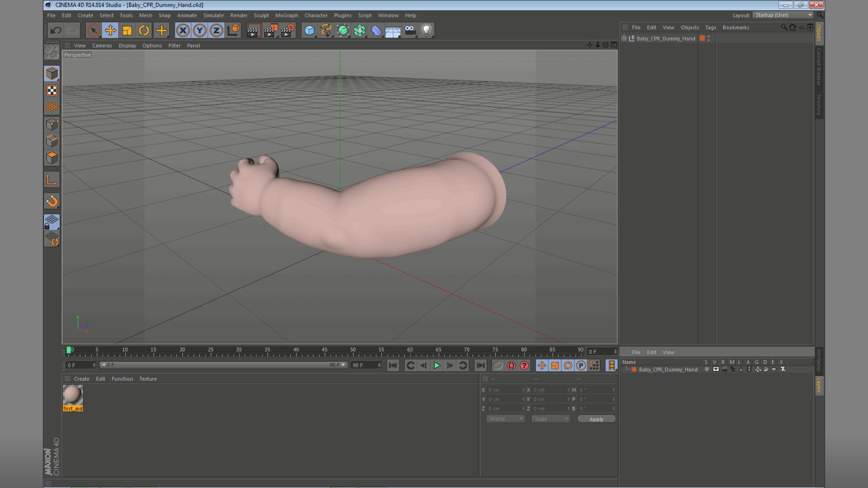The image size is (868, 488).
Task: Open the Sculpt menu
Action: 261,16
